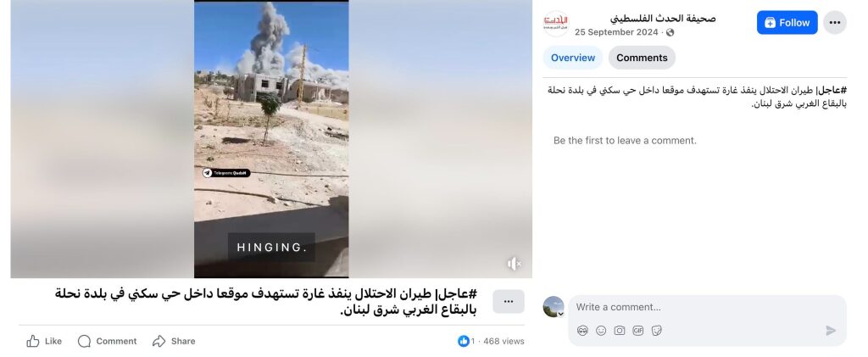
Task: Open the page name link صحيفة الحدث الفلسطيني
Action: 663,19
